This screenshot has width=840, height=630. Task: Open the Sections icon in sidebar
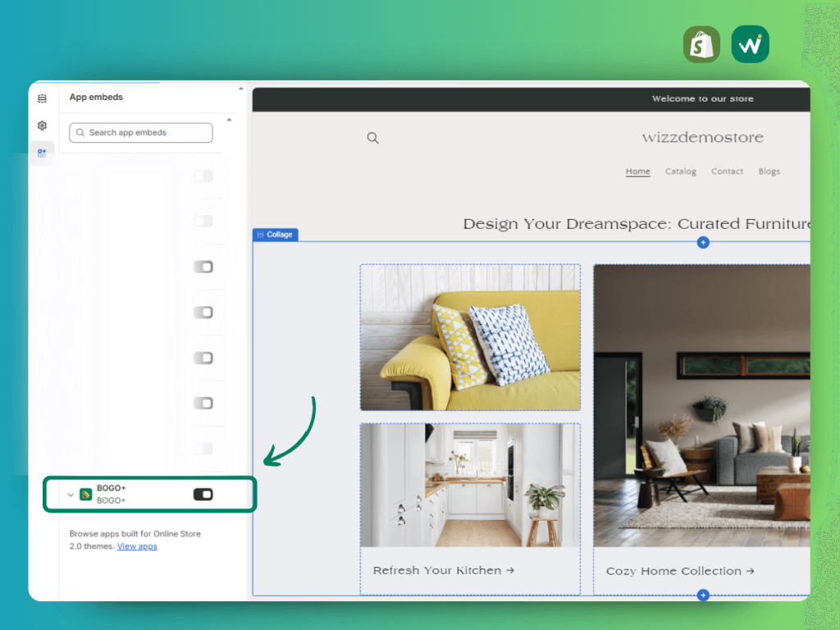click(42, 98)
